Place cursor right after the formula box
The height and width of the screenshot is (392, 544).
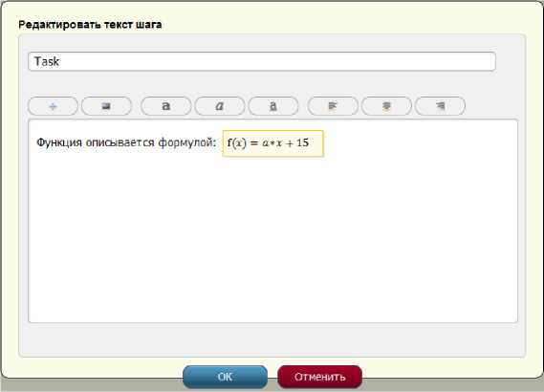coord(326,143)
